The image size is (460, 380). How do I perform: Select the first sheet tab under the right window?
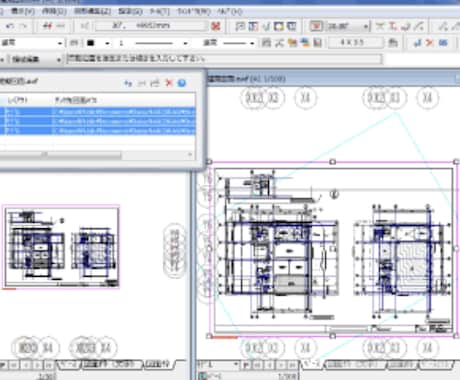click(x=311, y=364)
